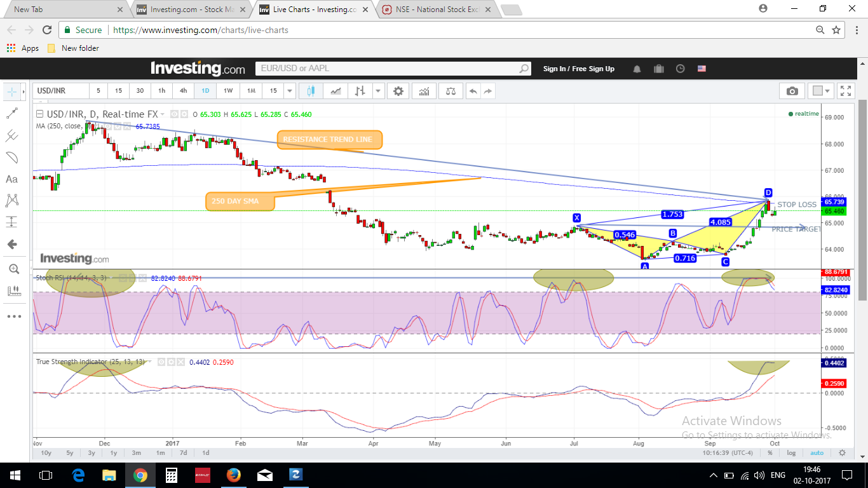Select the 5 minute timeframe
The image size is (868, 488).
click(x=98, y=91)
